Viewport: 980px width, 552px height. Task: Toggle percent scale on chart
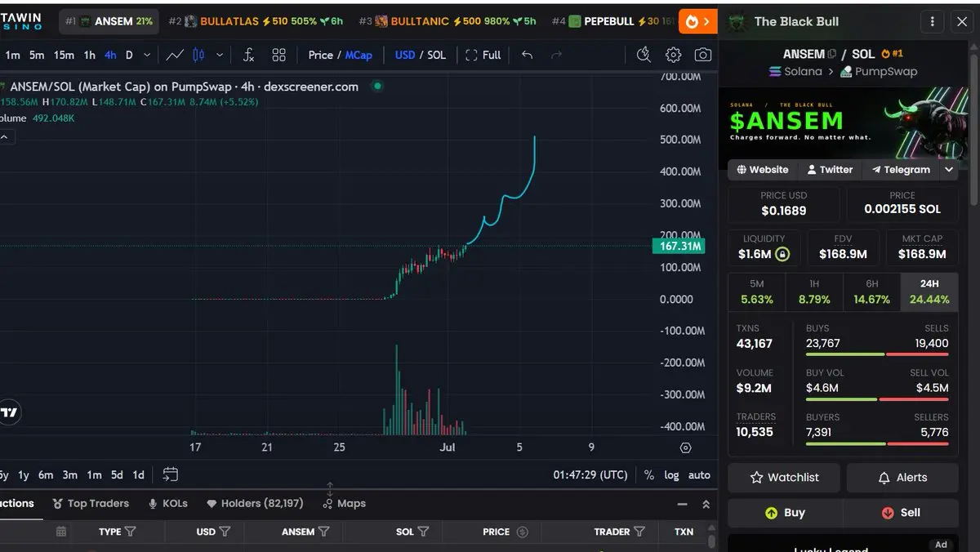pos(648,474)
